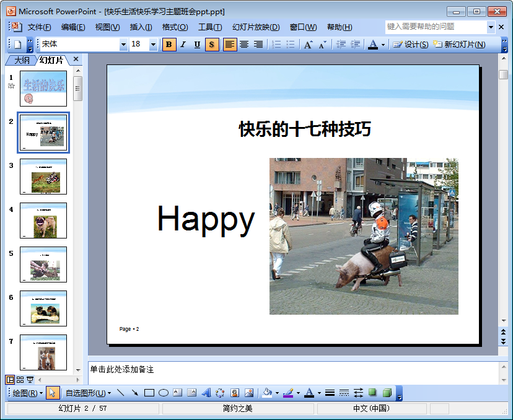Click the fill color paint bucket
Screen dimensions: 513x420
267,393
